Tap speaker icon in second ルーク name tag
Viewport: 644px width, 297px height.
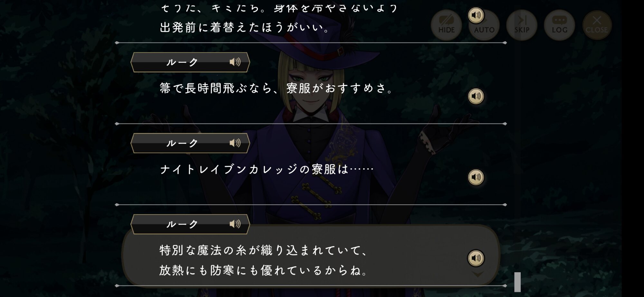[235, 143]
